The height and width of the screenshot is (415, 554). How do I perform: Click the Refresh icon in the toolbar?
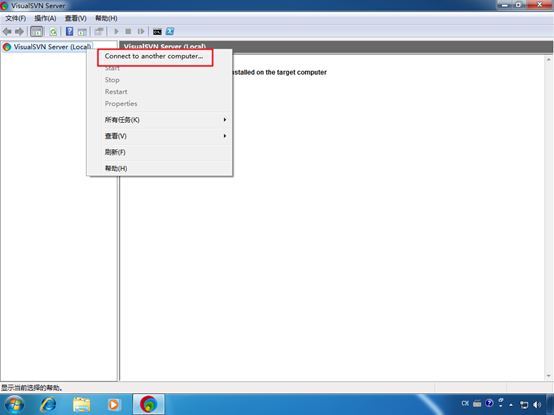(x=53, y=32)
